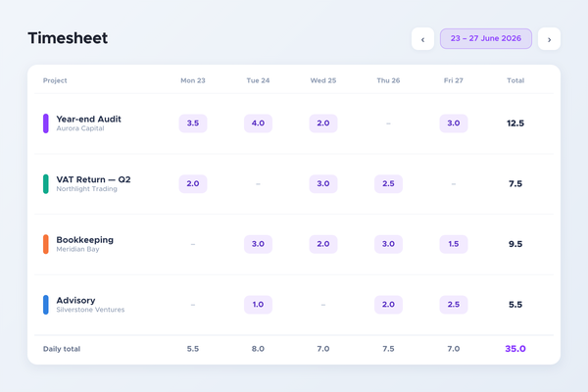
Task: Select the Silverstone Ventures client name
Action: [90, 310]
